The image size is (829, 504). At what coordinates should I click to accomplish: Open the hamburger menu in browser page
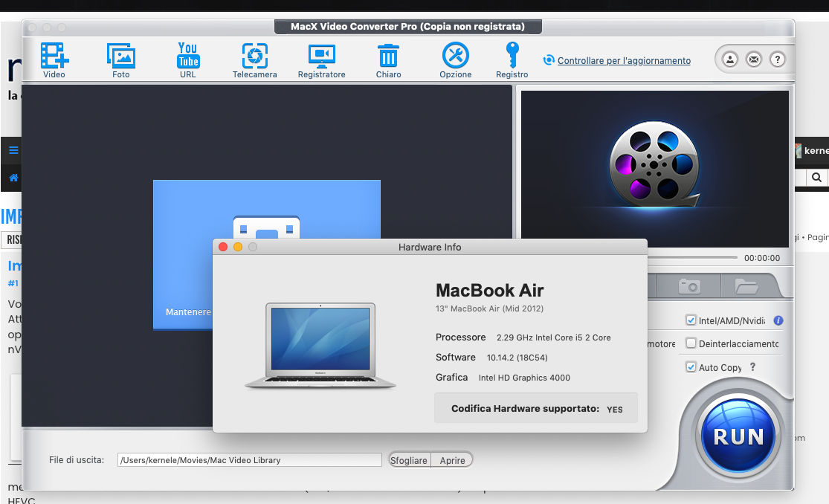pyautogui.click(x=13, y=150)
